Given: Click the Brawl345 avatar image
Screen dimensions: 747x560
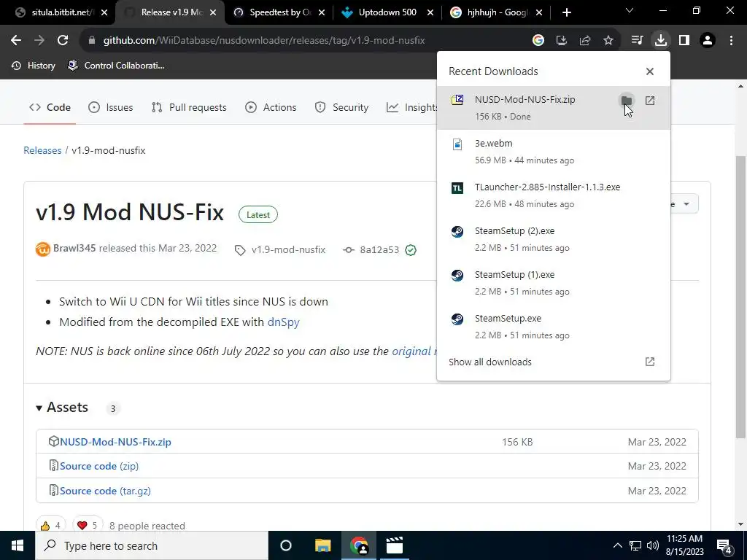Looking at the screenshot, I should (x=43, y=249).
